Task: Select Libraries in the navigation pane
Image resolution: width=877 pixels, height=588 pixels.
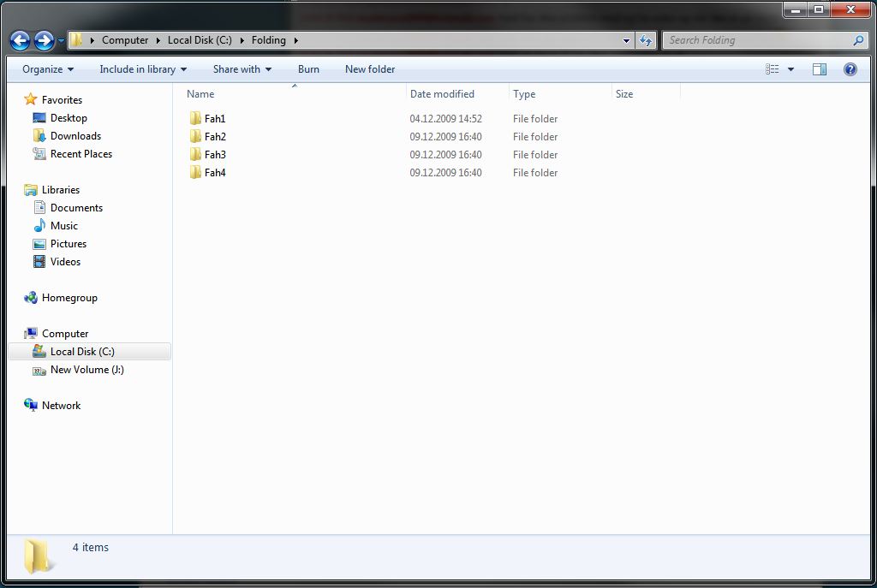Action: coord(61,189)
